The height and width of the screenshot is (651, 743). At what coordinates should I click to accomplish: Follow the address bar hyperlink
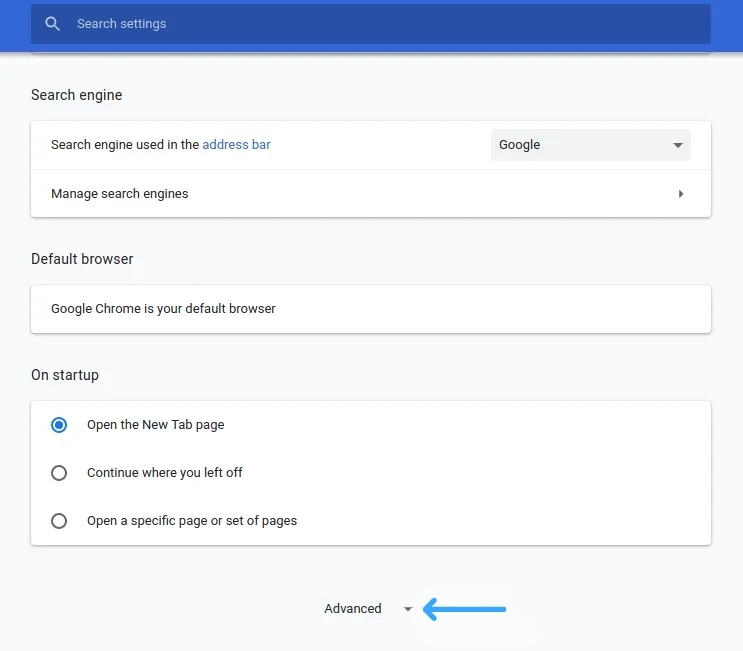coord(236,145)
